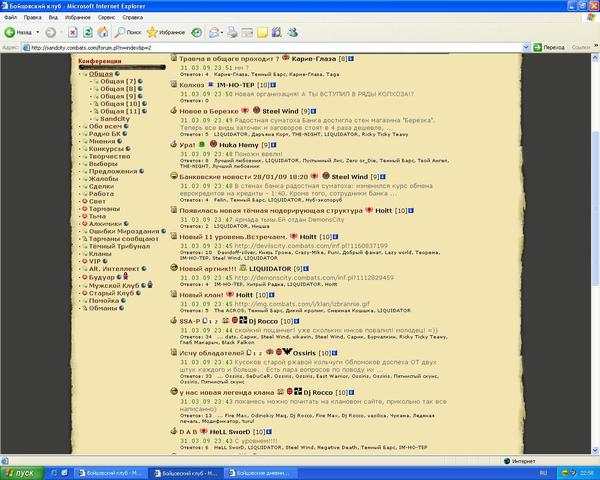Open topic 'Новое в Березке'
600x480 pixels.
point(209,111)
